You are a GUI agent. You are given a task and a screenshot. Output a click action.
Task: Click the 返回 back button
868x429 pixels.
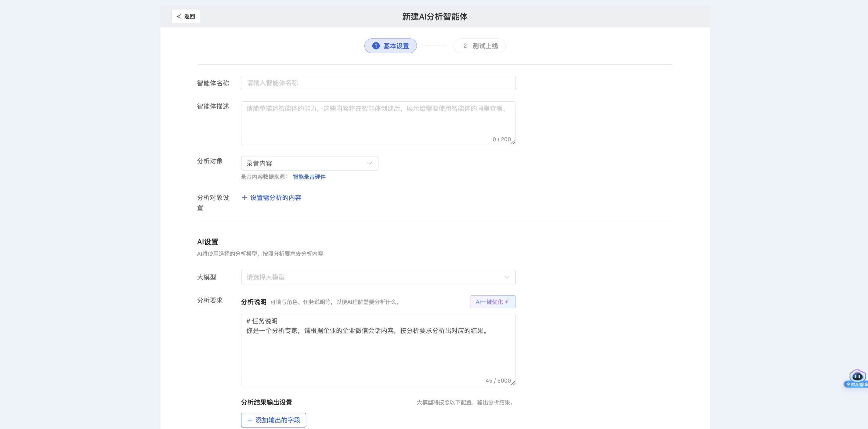click(x=186, y=16)
